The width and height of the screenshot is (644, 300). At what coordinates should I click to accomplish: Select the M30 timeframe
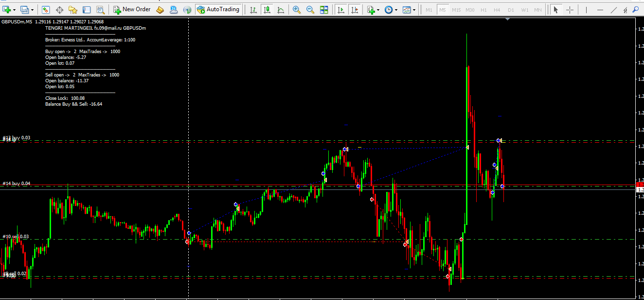pos(470,10)
